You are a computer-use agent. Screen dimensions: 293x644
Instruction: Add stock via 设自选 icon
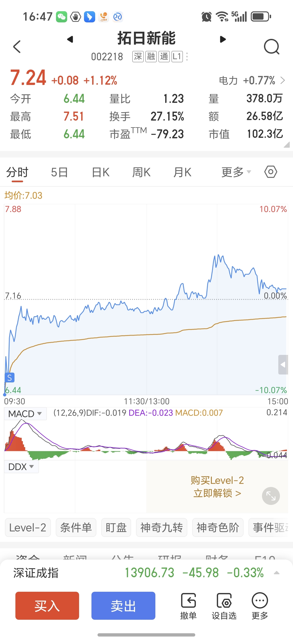click(224, 605)
